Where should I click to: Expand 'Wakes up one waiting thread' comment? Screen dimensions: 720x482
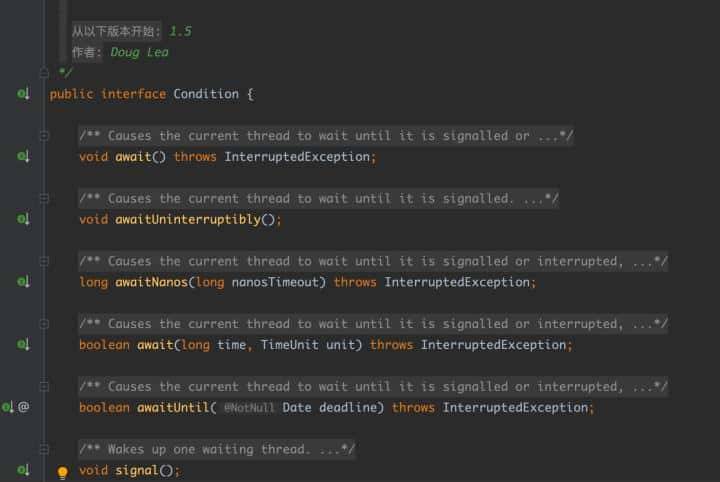44,449
